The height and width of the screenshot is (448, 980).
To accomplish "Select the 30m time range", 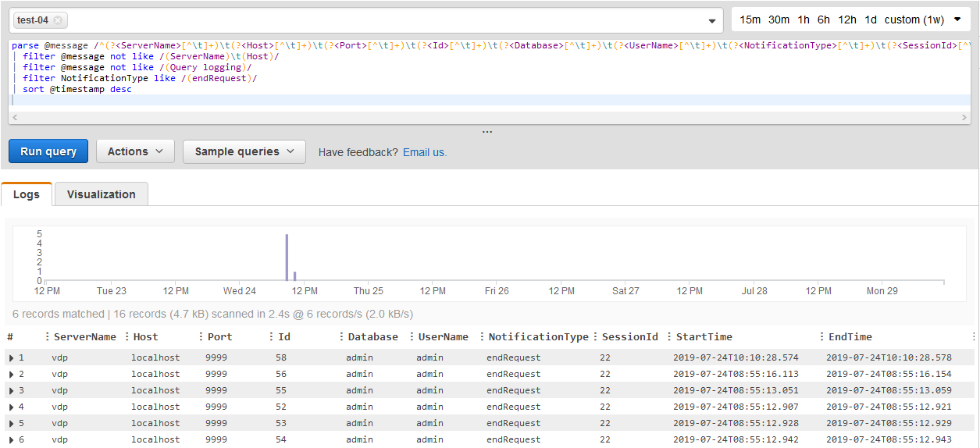I will (x=779, y=20).
